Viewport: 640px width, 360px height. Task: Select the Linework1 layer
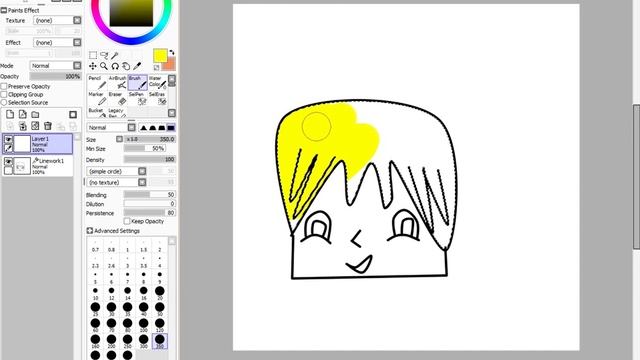coord(38,166)
